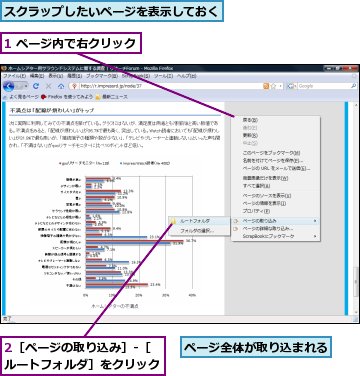
Task: Click the reload page icon
Action: pos(36,86)
